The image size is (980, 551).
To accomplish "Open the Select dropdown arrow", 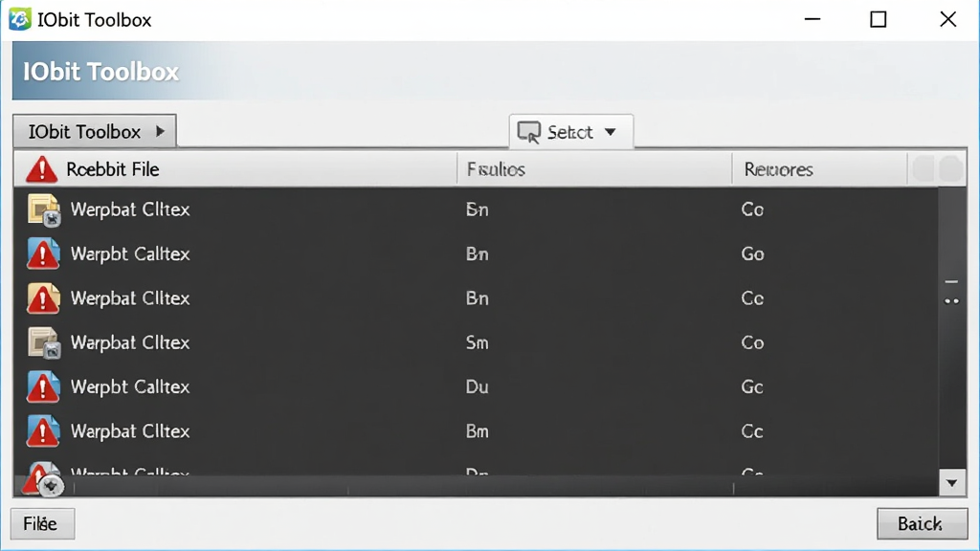I will tap(610, 132).
